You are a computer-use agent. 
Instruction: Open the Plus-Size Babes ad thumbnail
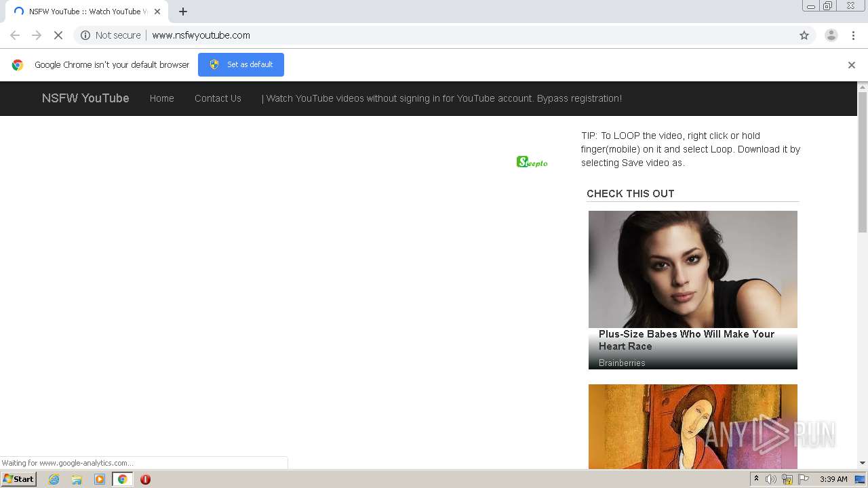point(693,269)
